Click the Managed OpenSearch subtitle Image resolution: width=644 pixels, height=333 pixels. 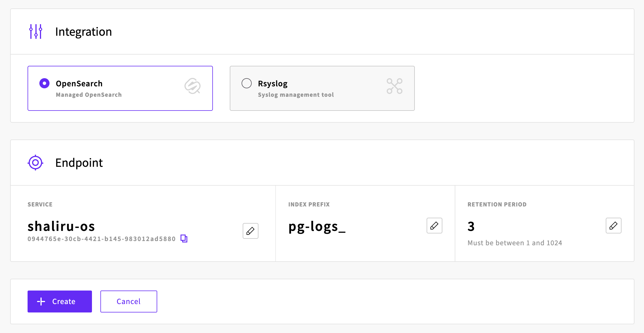[89, 95]
